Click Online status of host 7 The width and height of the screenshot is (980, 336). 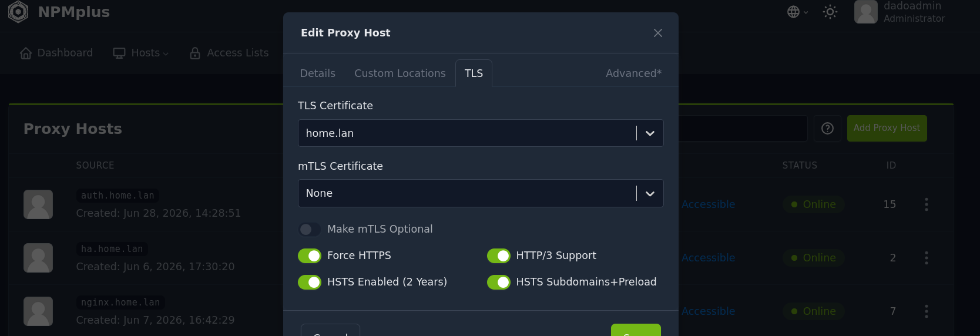pos(813,311)
